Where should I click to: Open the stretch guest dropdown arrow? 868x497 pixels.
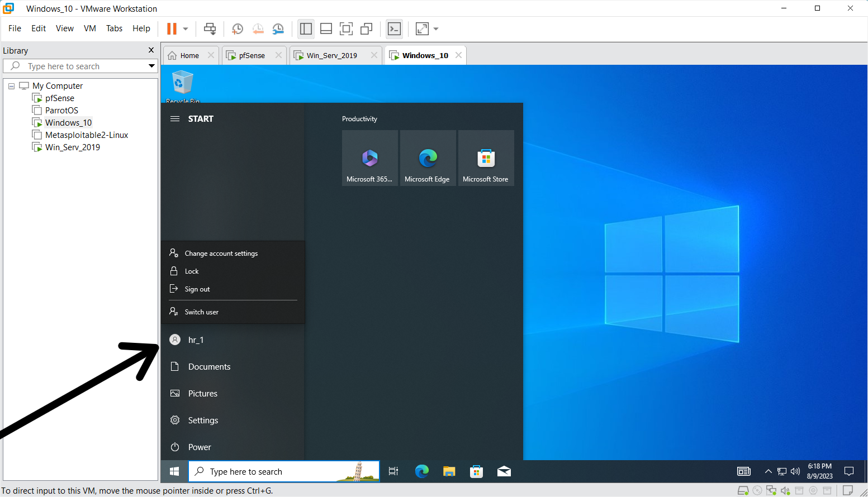click(x=436, y=29)
